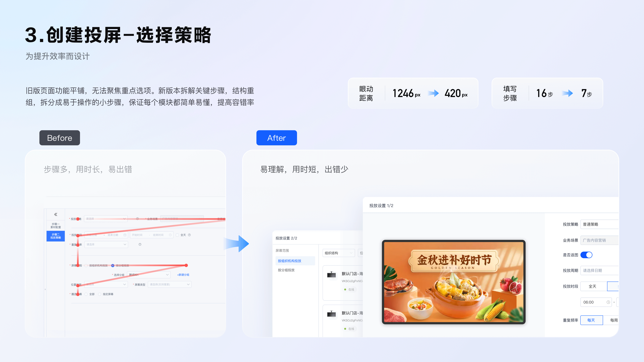
Task: Open the 投放策略 请选择 dropdown in Before form
Action: tap(106, 219)
